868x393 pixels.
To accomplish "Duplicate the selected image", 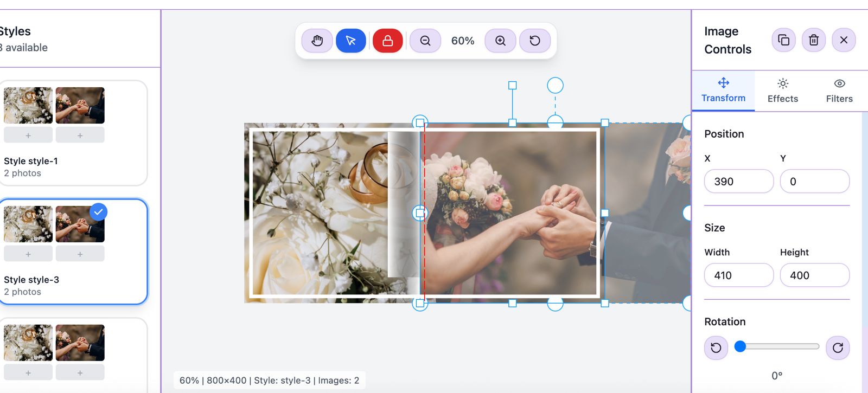I will [x=783, y=40].
